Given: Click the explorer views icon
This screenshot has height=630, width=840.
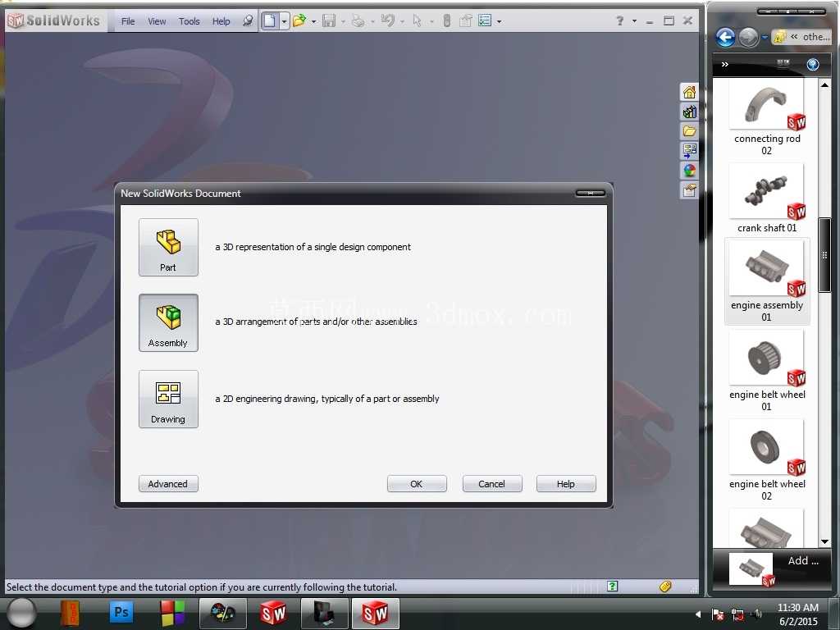Looking at the screenshot, I should click(783, 64).
